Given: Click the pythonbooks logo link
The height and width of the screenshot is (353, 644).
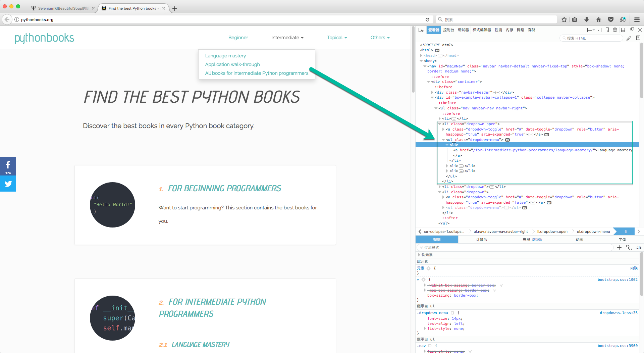Looking at the screenshot, I should 44,38.
